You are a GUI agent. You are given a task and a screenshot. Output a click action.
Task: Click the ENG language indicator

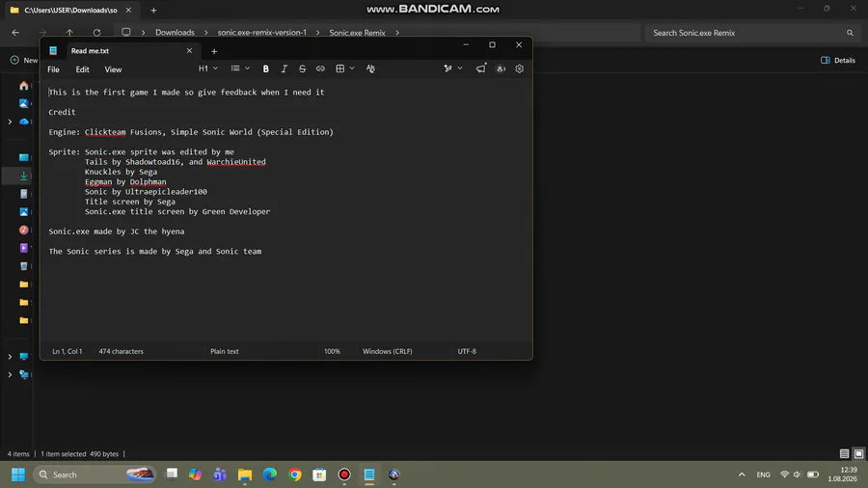click(764, 474)
